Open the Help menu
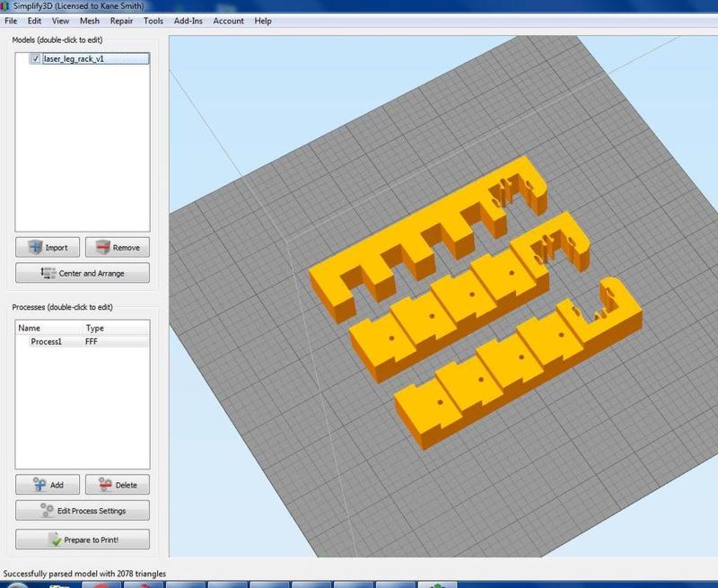This screenshot has height=588, width=718. tap(263, 21)
